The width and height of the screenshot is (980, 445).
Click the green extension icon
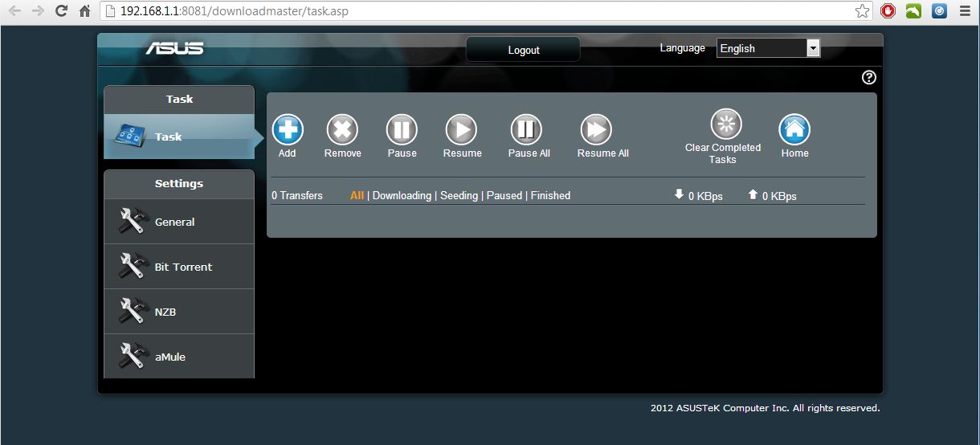tap(913, 11)
